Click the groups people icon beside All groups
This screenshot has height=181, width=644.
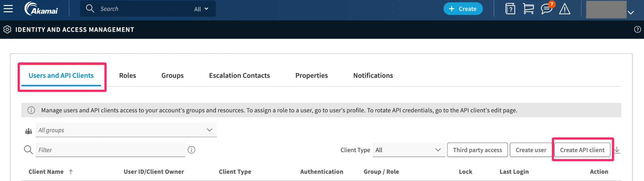coord(29,131)
